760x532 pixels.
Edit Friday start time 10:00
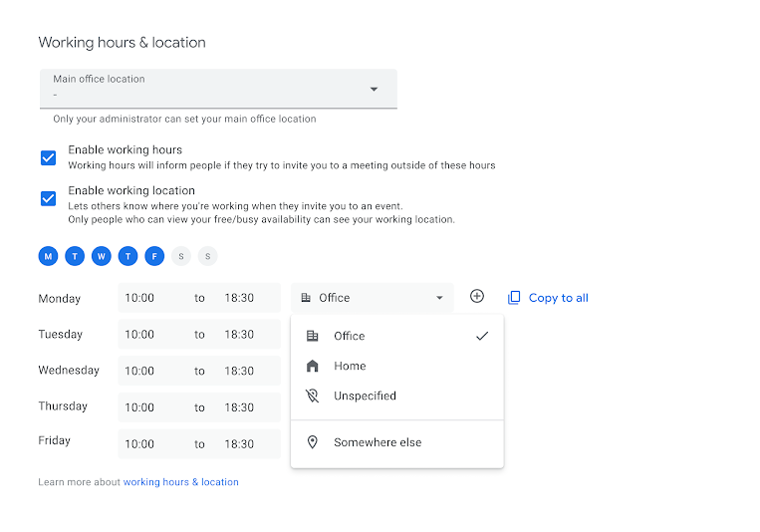(x=139, y=444)
